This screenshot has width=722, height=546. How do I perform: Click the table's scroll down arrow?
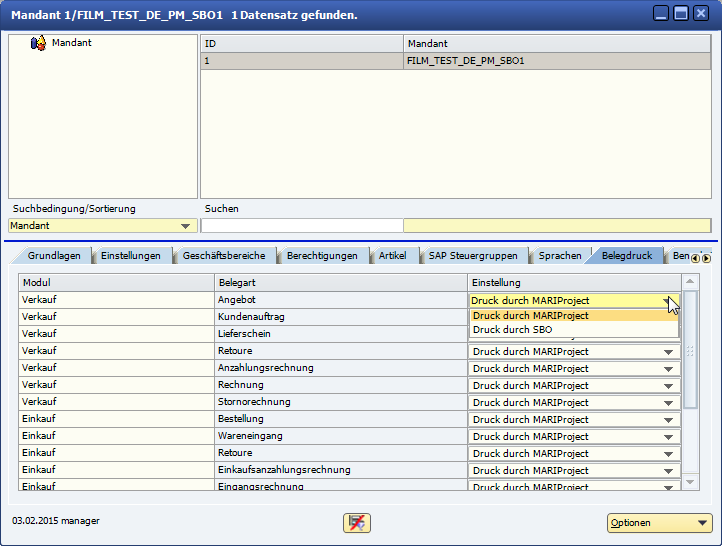[x=690, y=482]
